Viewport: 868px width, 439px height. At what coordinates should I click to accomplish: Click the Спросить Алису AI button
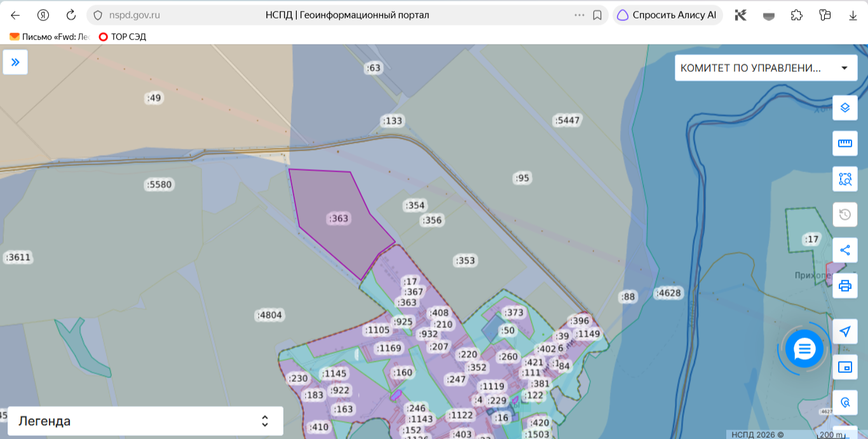tap(667, 15)
